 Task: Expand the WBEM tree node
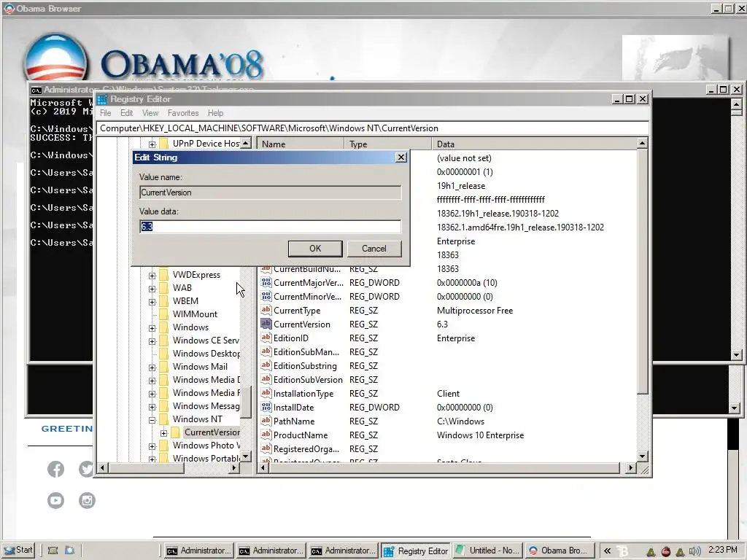pos(152,301)
